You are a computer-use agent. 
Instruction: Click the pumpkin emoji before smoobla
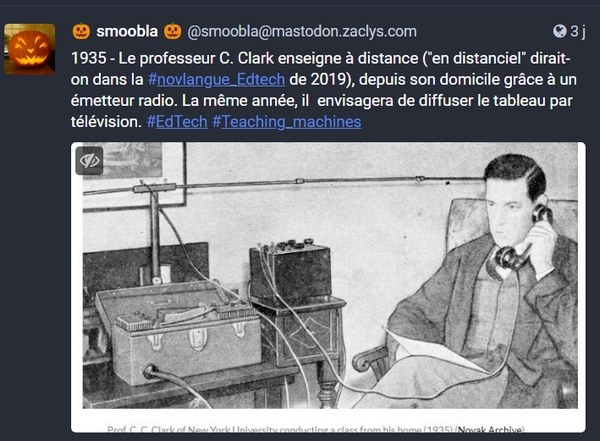tap(81, 31)
